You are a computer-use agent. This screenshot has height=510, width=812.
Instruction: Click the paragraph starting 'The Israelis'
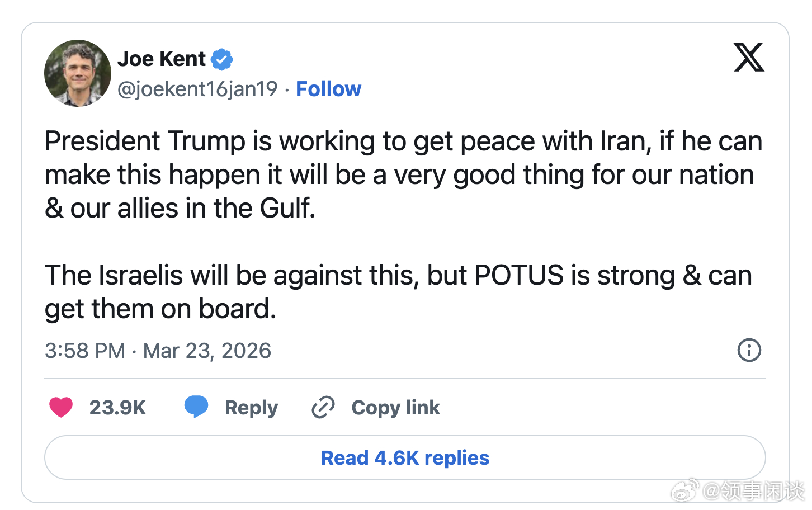(397, 292)
